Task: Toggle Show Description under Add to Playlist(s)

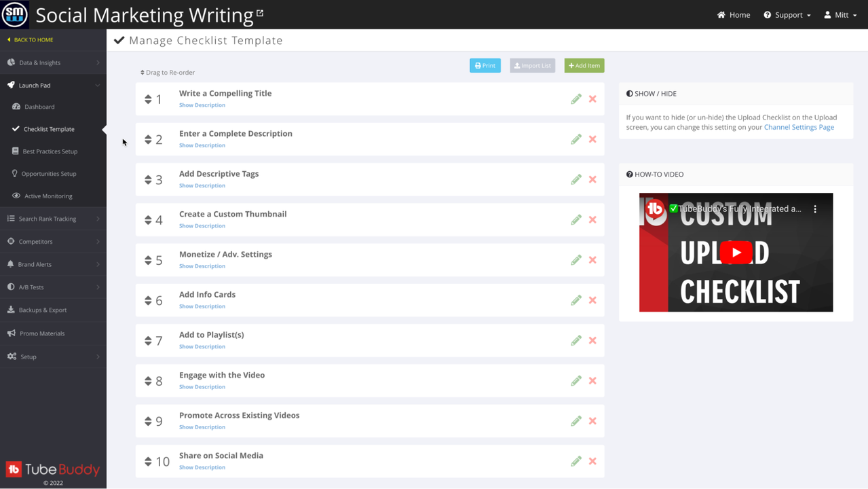Action: 202,346
